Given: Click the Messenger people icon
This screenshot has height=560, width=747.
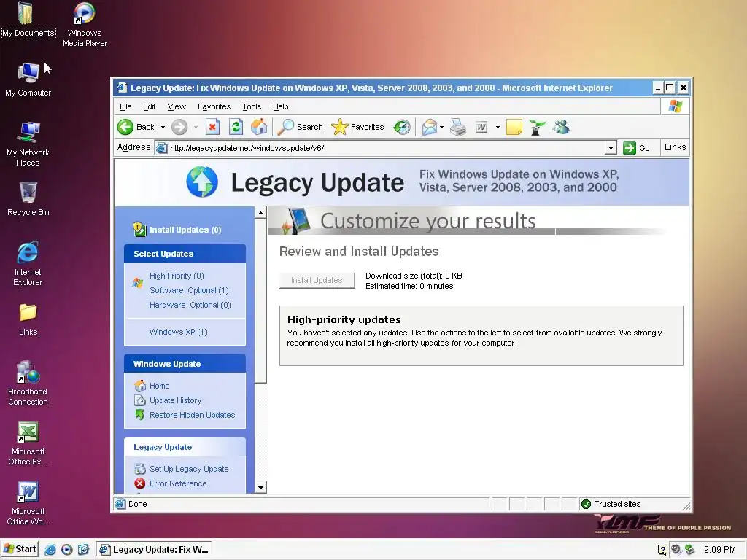Looking at the screenshot, I should (x=562, y=127).
